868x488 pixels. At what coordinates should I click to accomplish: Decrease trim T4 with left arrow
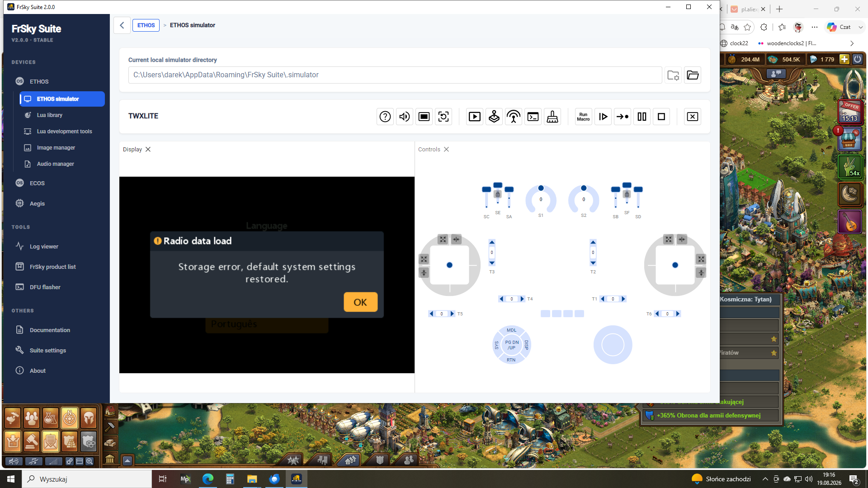click(x=501, y=299)
